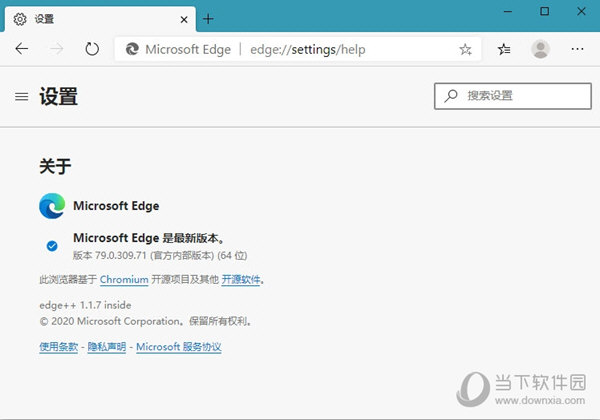Open the 使用条款 link

coord(59,347)
